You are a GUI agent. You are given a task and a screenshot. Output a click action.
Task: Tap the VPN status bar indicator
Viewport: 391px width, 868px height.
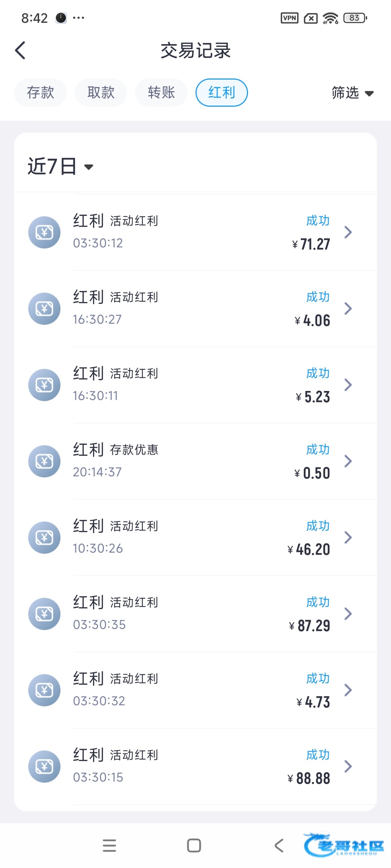pyautogui.click(x=290, y=18)
